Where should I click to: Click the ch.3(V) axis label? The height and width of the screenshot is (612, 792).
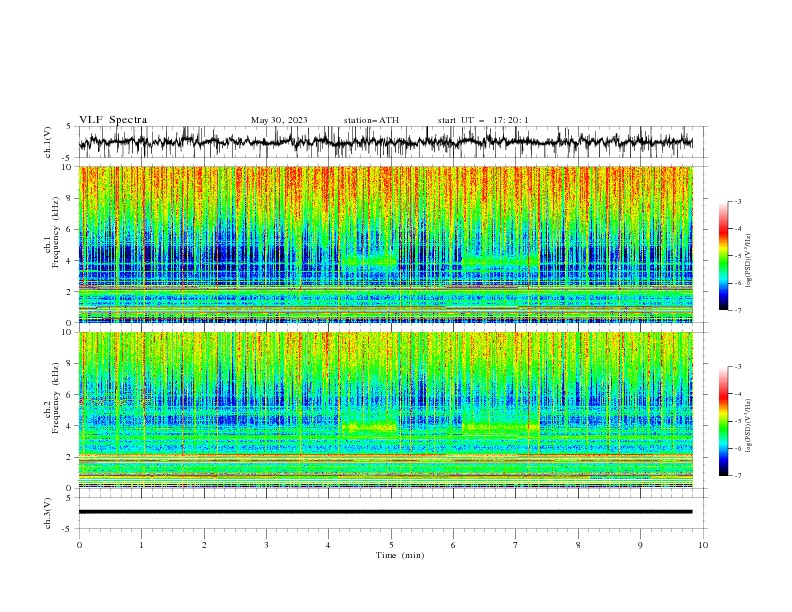point(48,513)
